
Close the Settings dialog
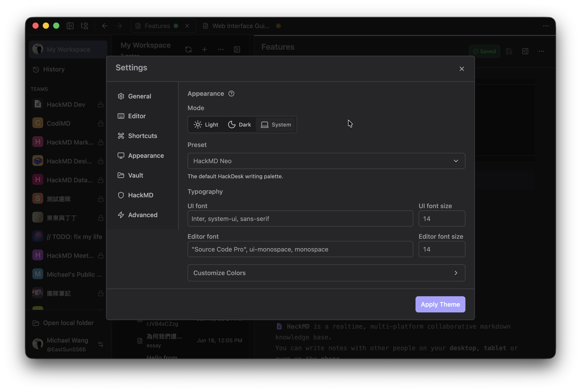462,69
